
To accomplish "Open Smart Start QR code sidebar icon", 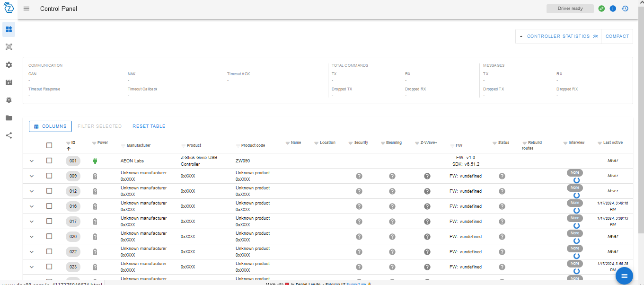I will click(9, 47).
